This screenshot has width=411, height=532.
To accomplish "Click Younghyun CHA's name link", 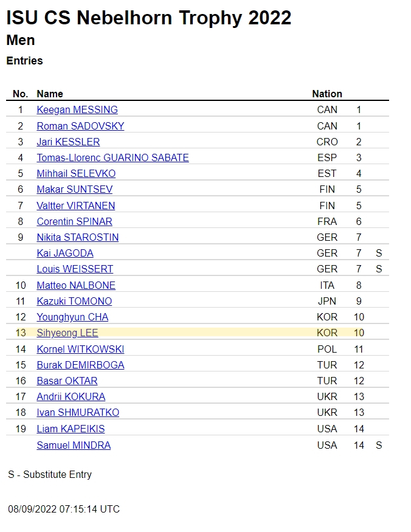I will 72,317.
